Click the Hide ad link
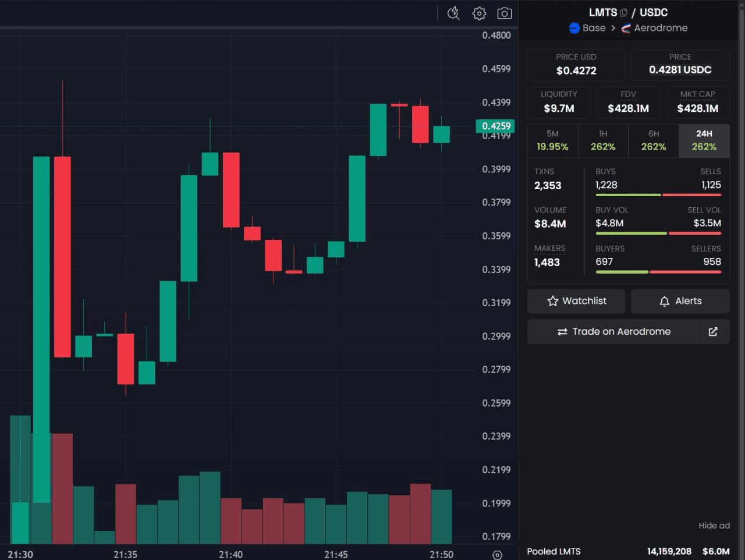The image size is (745, 560). [714, 526]
